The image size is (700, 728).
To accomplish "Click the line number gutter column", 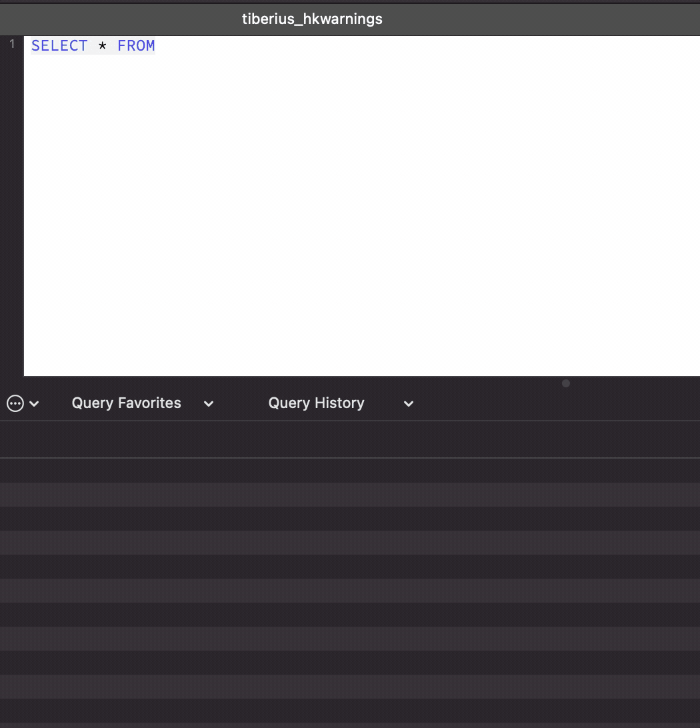I will pos(11,200).
